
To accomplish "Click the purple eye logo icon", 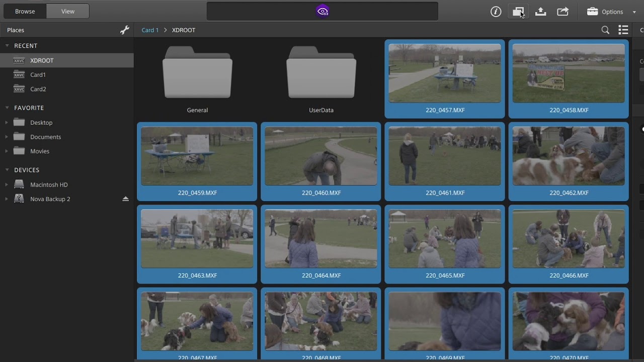I will tap(323, 11).
